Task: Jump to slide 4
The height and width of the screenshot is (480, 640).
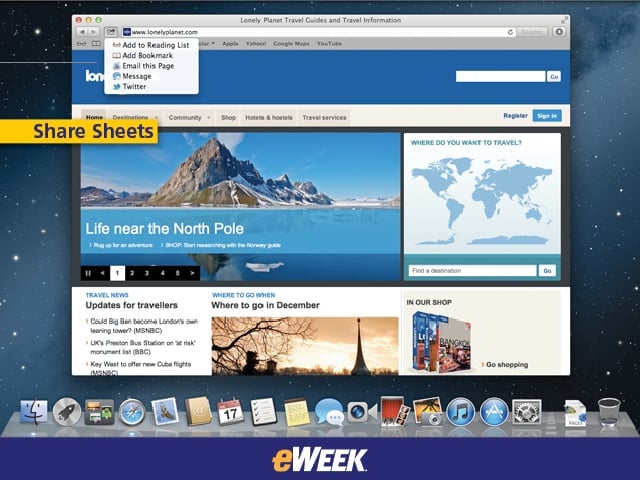Action: click(x=162, y=273)
